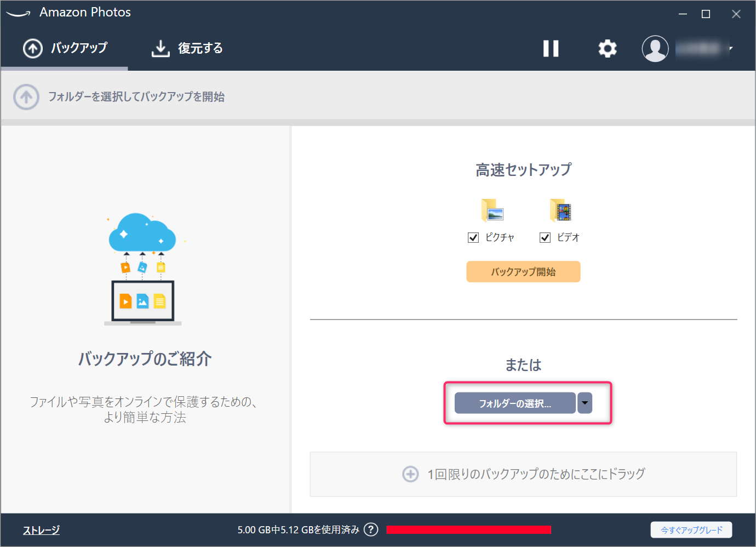Switch to the バックアップ tab
Viewport: 756px width, 547px height.
[65, 48]
